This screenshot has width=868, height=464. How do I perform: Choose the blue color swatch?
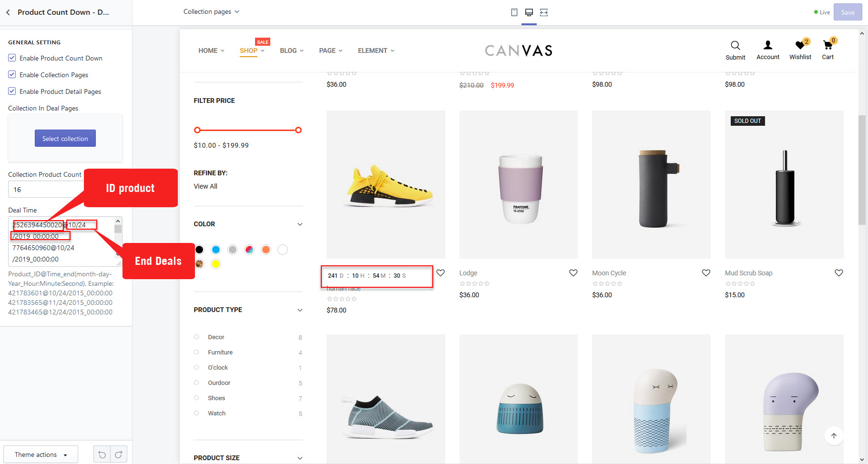point(216,250)
